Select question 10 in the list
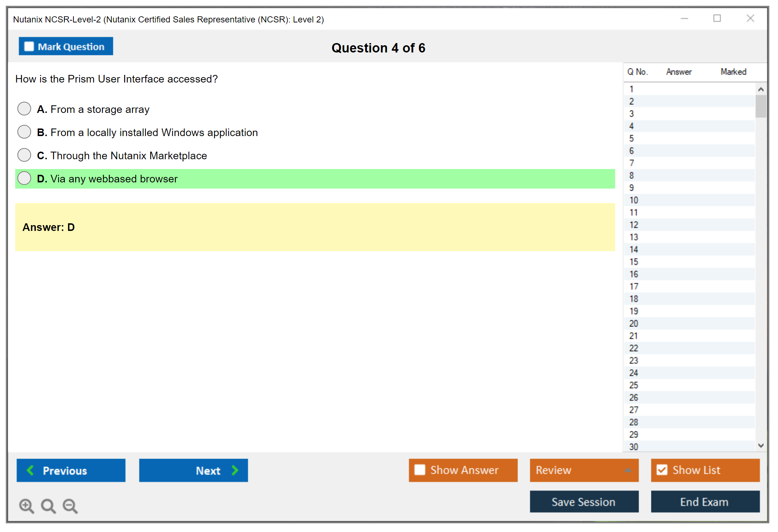The width and height of the screenshot is (778, 532). point(634,200)
